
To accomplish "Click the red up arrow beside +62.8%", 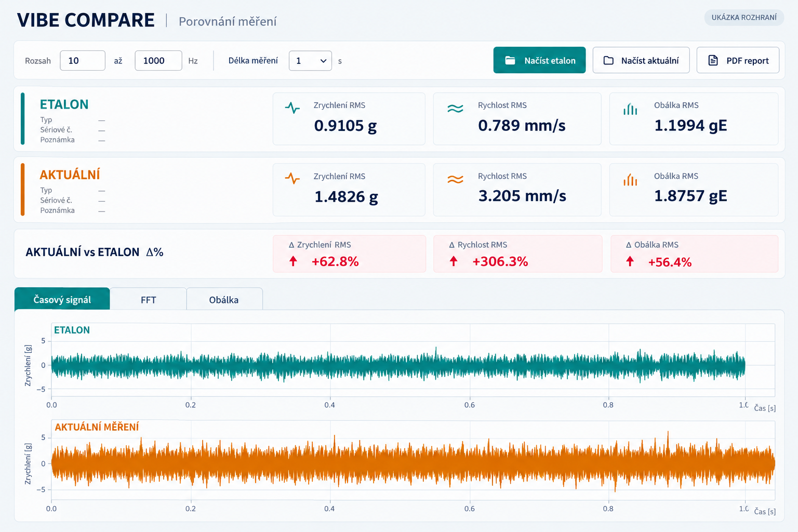I will [x=293, y=261].
